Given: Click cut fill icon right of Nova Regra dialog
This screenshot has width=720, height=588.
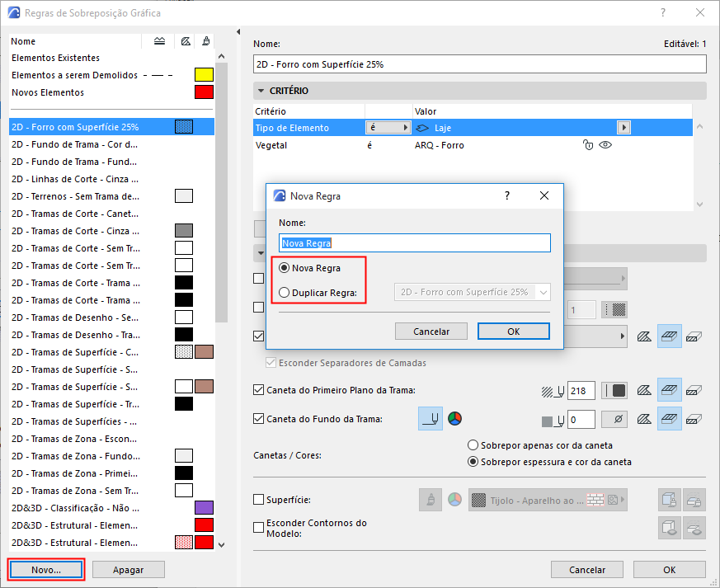Looking at the screenshot, I should pyautogui.click(x=644, y=337).
